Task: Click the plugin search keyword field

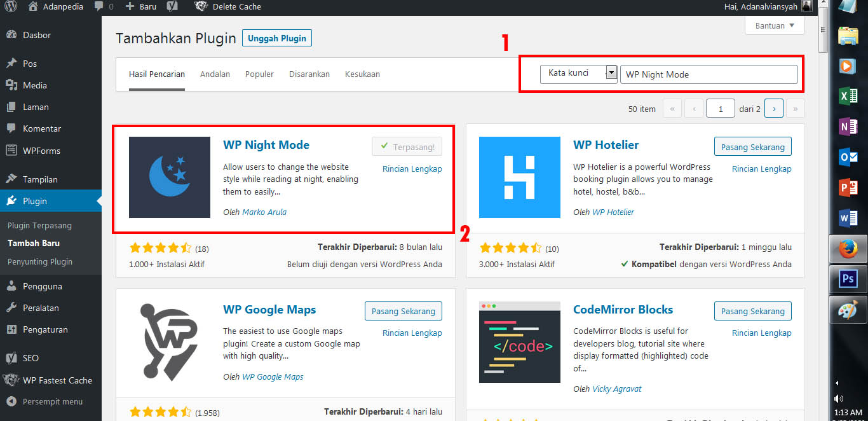Action: (708, 74)
